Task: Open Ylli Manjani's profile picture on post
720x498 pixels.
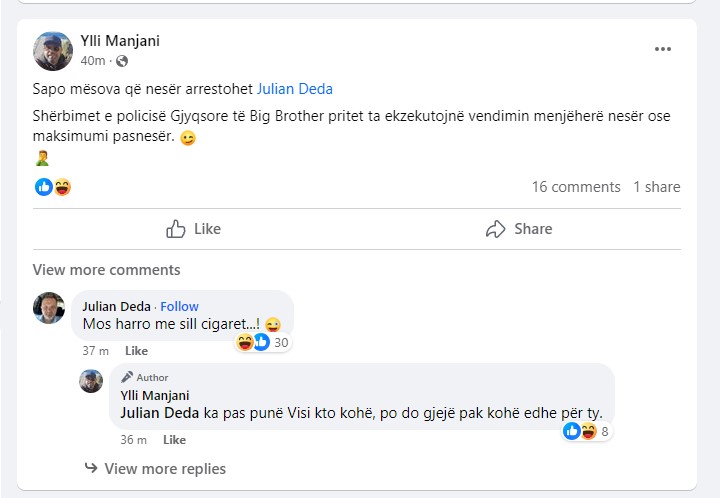Action: point(53,51)
